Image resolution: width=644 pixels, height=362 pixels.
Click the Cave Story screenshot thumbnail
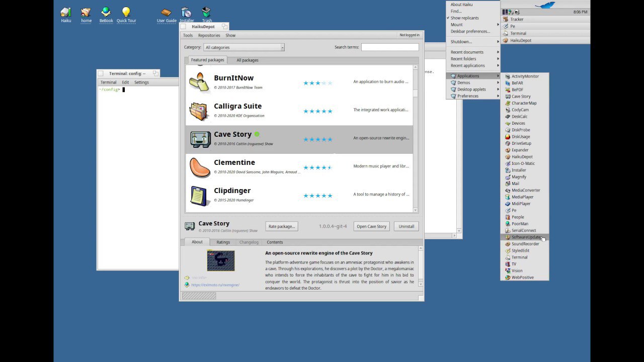pyautogui.click(x=221, y=260)
